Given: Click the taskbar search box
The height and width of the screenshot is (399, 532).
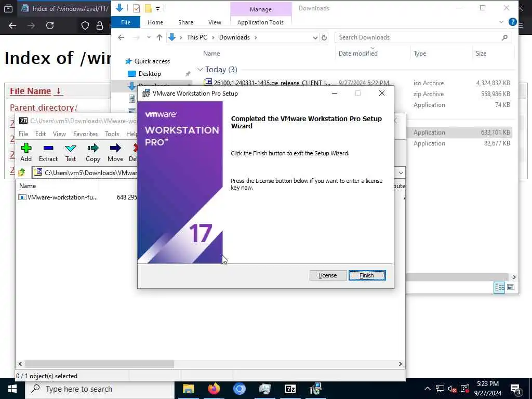Looking at the screenshot, I should click(x=100, y=389).
